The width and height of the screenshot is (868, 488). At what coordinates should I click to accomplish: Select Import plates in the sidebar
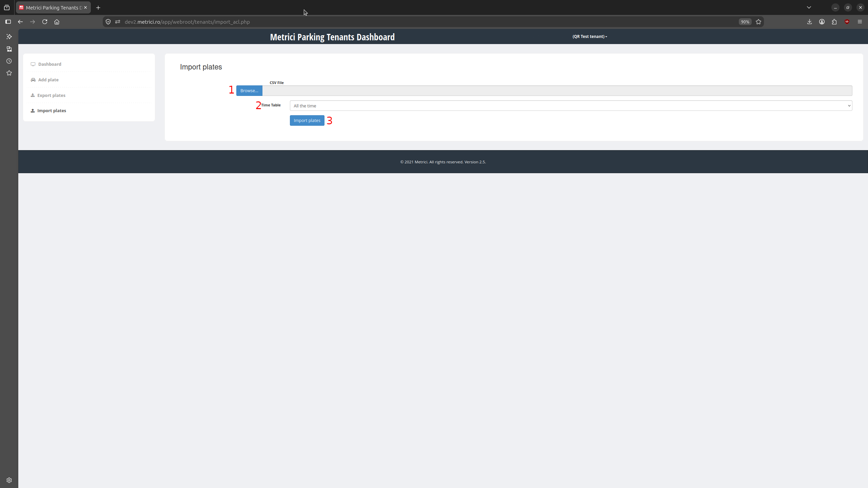(52, 110)
